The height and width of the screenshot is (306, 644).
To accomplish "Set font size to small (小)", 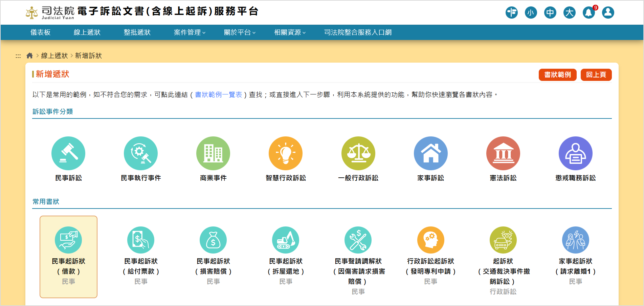I will coord(531,13).
